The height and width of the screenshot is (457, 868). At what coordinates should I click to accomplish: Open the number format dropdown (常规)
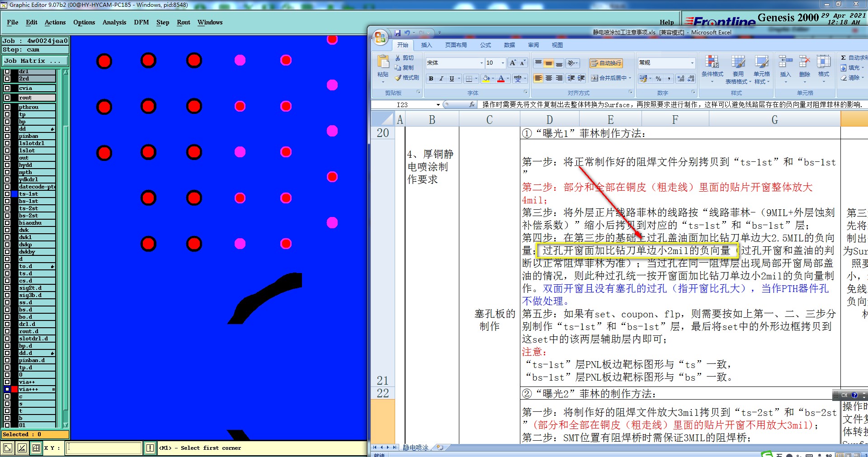[x=692, y=63]
